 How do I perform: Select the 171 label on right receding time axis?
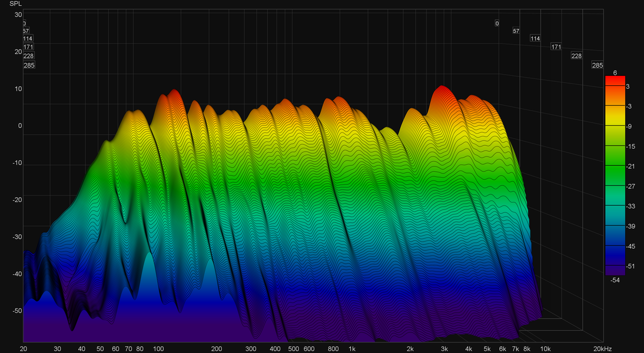pos(556,47)
